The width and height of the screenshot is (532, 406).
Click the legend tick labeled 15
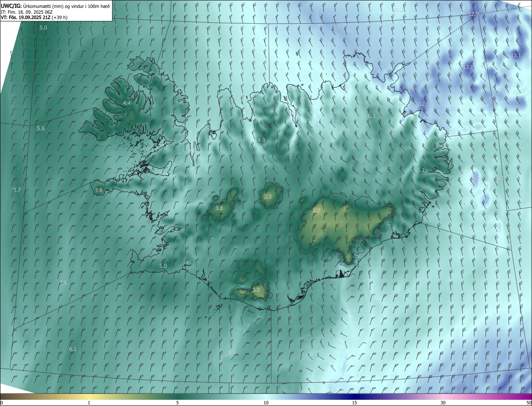[x=355, y=403]
